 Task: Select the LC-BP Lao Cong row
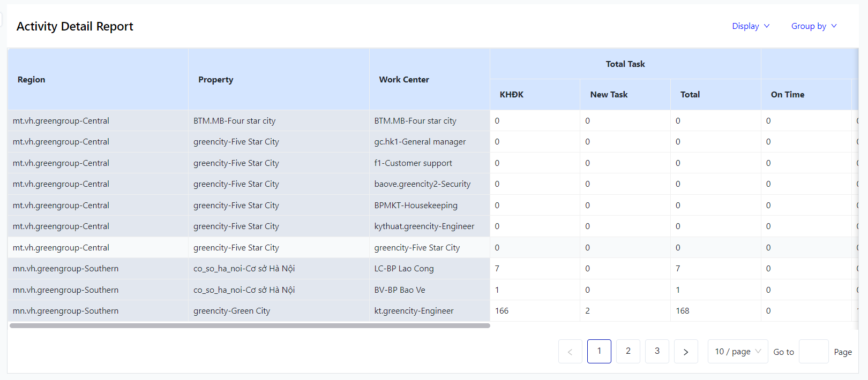click(404, 269)
